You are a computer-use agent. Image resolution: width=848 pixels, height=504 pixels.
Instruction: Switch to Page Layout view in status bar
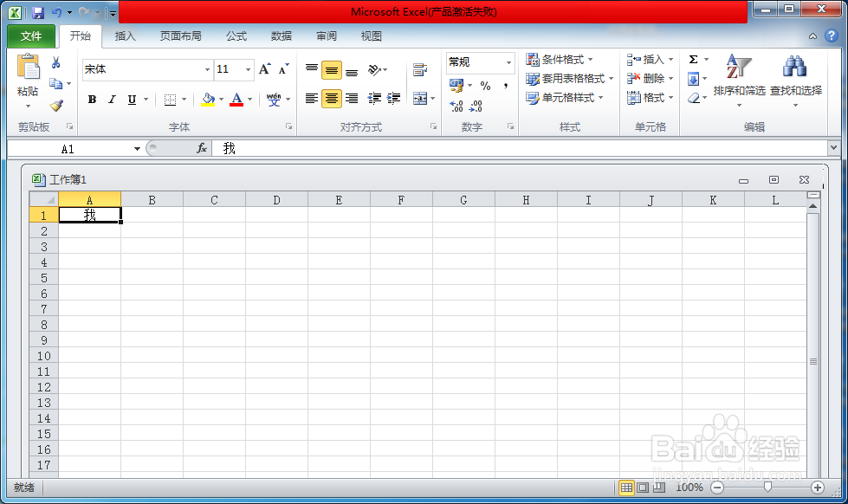click(x=643, y=488)
